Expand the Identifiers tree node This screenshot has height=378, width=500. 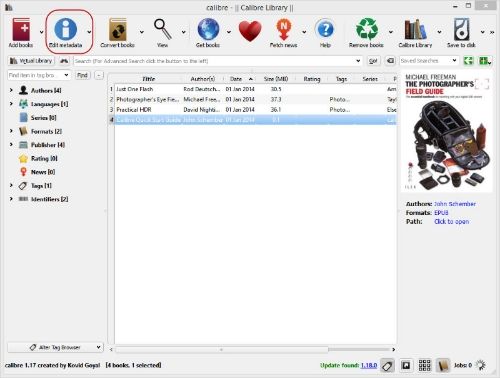pos(11,199)
